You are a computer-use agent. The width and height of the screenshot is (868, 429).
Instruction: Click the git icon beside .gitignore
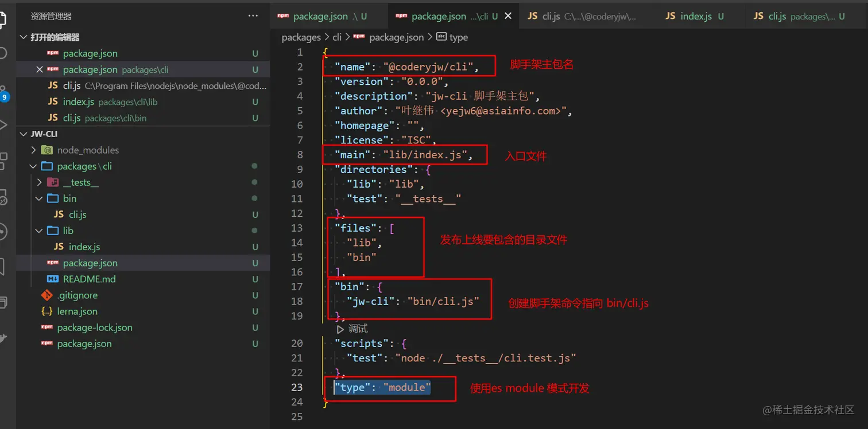pyautogui.click(x=47, y=295)
